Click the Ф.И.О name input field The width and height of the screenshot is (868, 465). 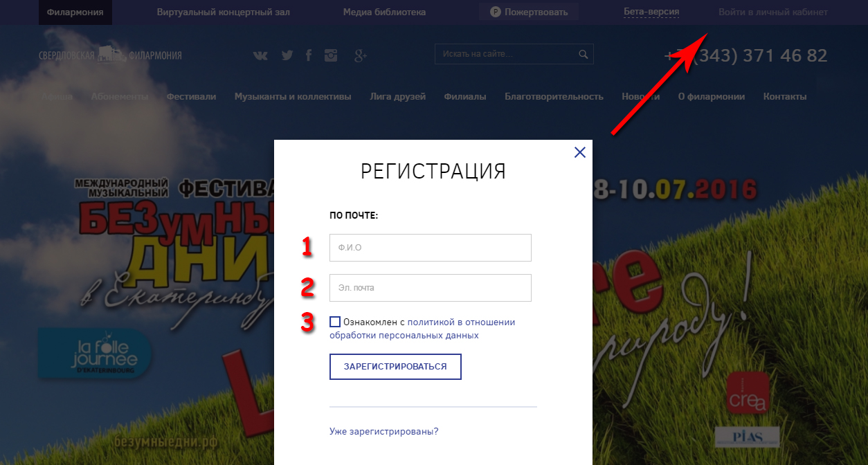coord(431,248)
